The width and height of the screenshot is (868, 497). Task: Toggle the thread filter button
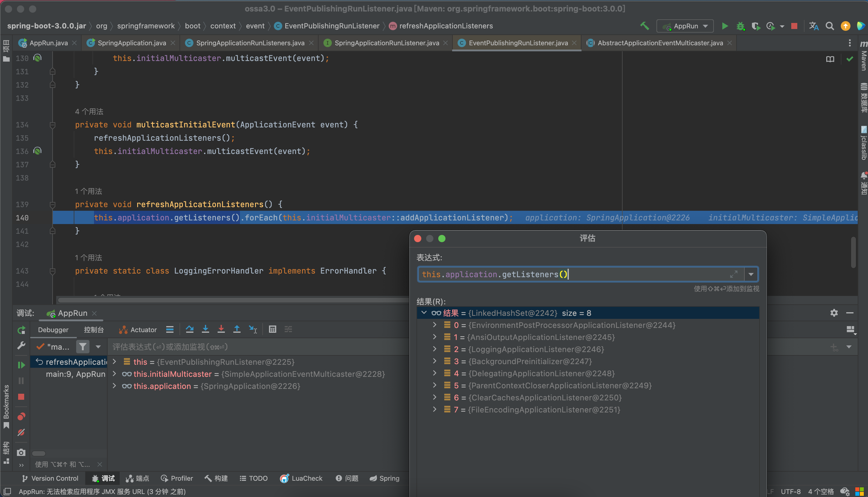tap(83, 347)
